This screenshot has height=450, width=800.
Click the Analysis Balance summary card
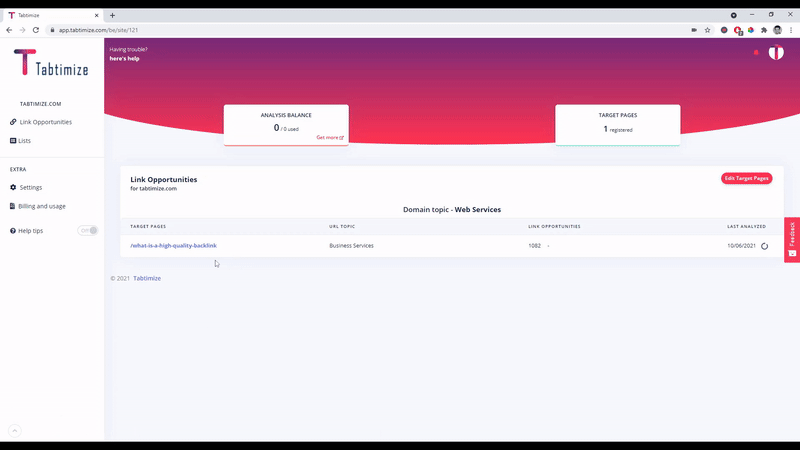(x=286, y=125)
